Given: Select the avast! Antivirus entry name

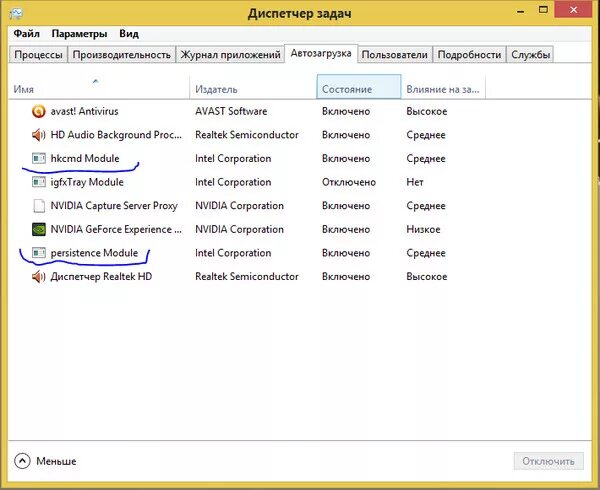Looking at the screenshot, I should [x=85, y=111].
